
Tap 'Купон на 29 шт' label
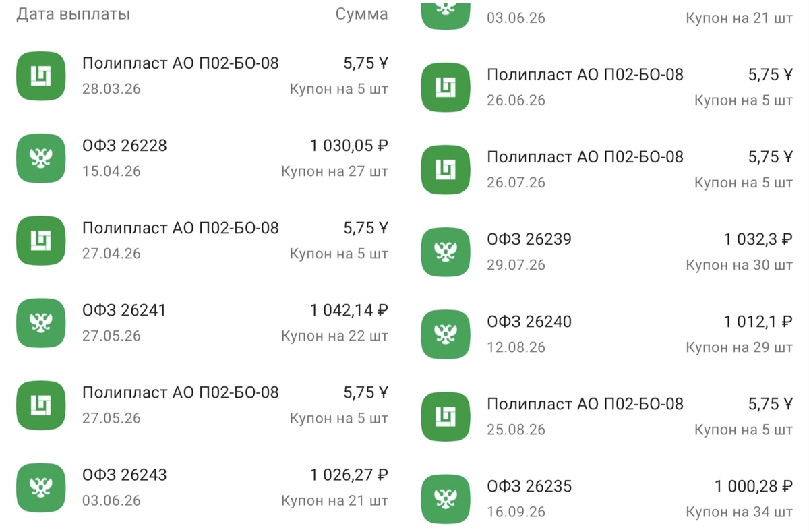(x=739, y=347)
